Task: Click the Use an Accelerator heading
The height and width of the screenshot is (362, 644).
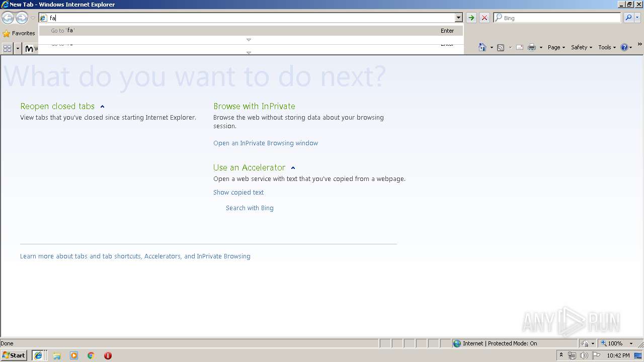Action: [249, 167]
